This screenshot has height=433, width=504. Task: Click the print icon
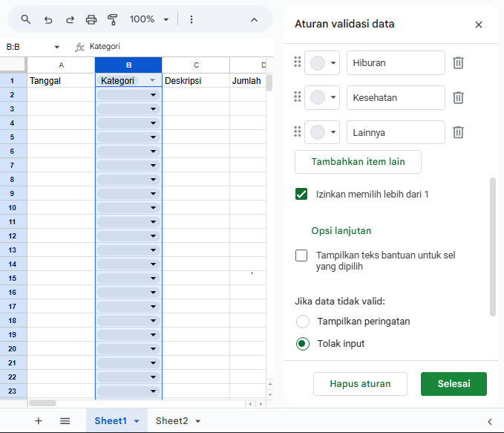click(x=91, y=19)
